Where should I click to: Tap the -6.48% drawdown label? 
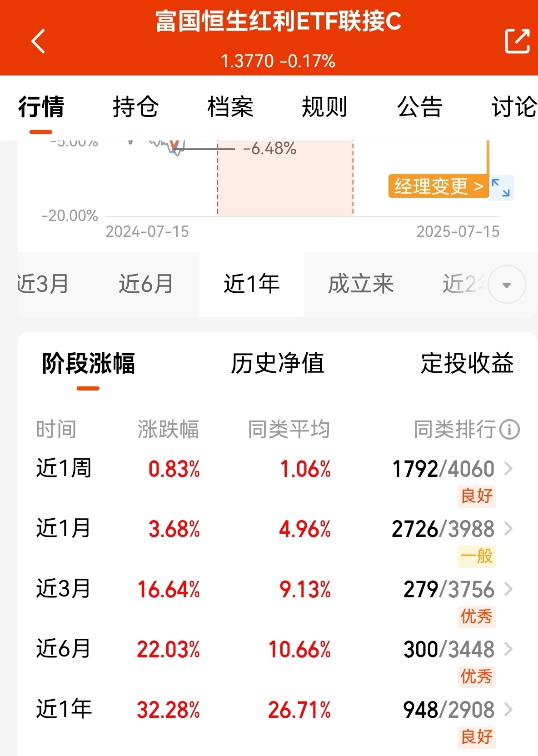[x=270, y=149]
